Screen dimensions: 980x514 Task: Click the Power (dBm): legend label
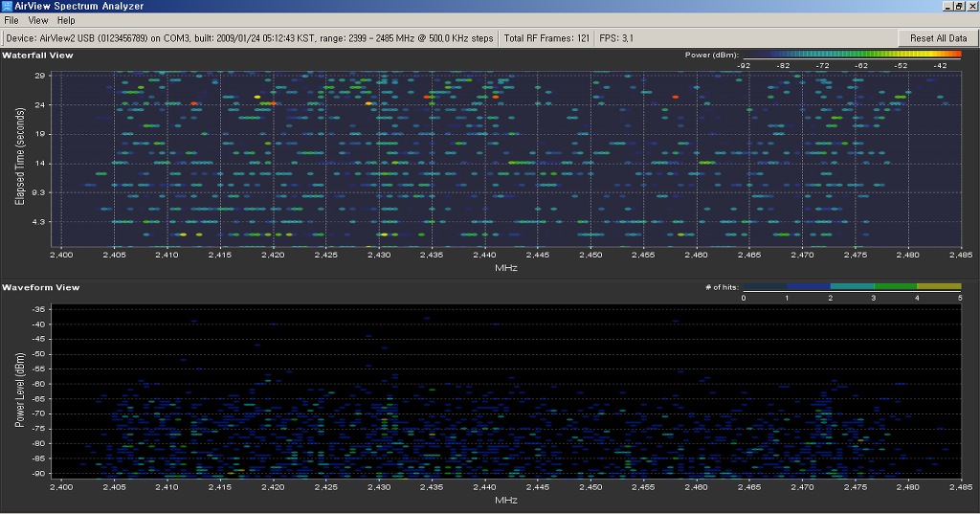[711, 55]
